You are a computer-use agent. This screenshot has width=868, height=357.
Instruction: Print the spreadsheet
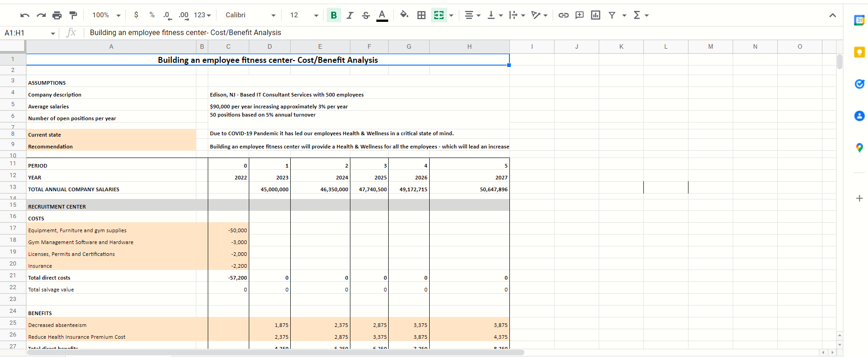pyautogui.click(x=57, y=15)
